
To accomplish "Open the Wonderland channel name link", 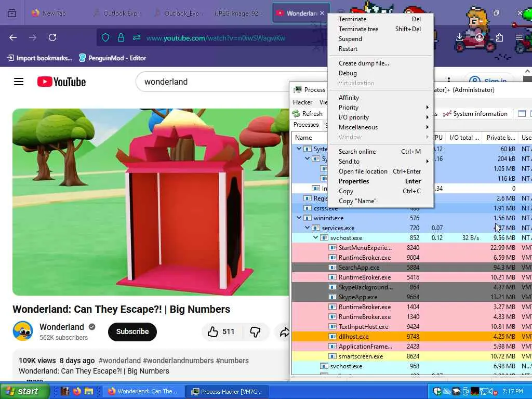I will pos(62,327).
